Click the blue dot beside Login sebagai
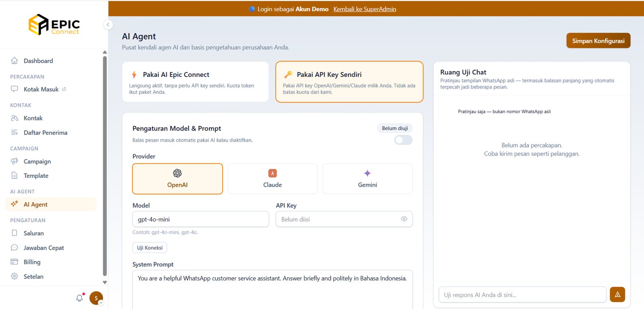 tap(252, 9)
